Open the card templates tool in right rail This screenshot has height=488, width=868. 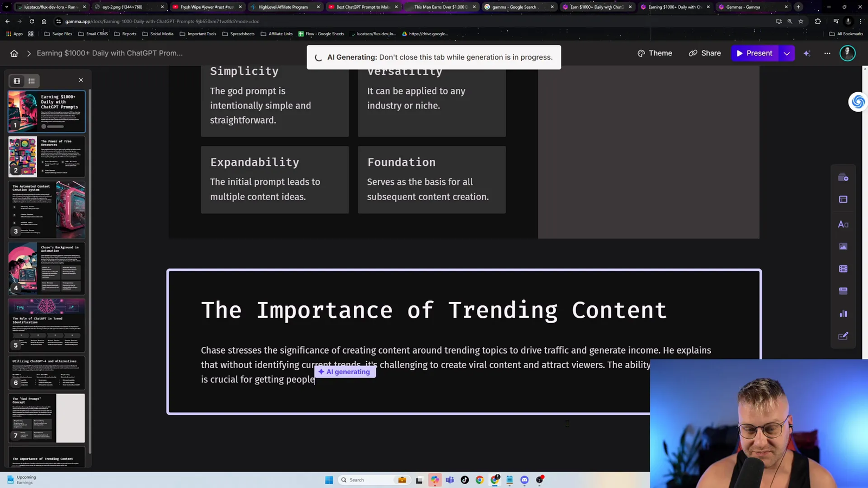843,177
